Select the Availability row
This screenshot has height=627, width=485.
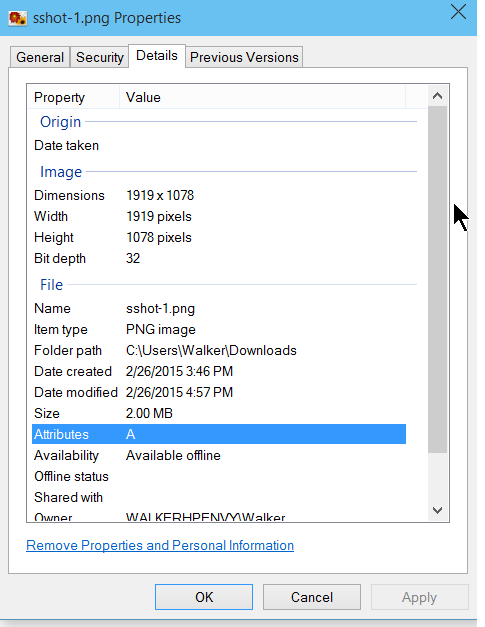tap(219, 455)
